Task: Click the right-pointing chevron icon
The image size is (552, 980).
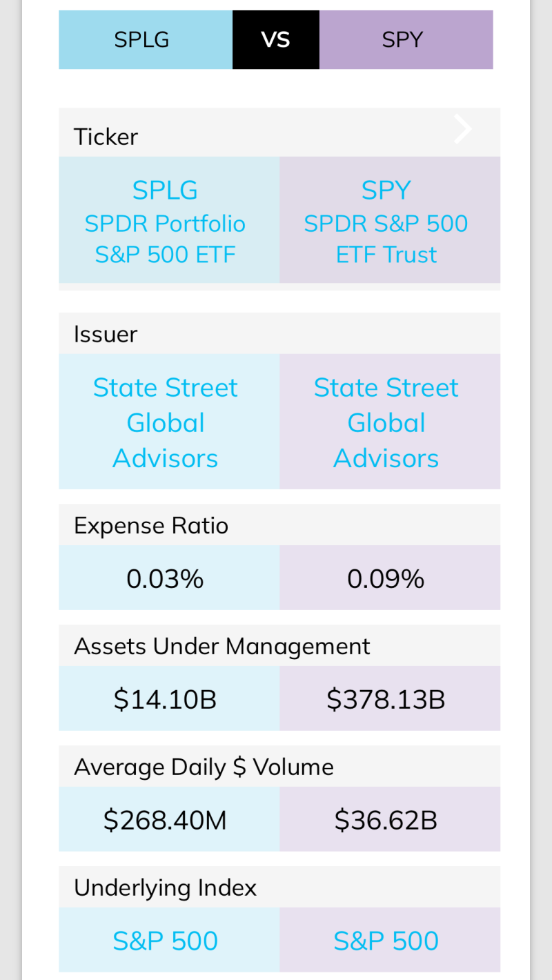Action: (462, 128)
